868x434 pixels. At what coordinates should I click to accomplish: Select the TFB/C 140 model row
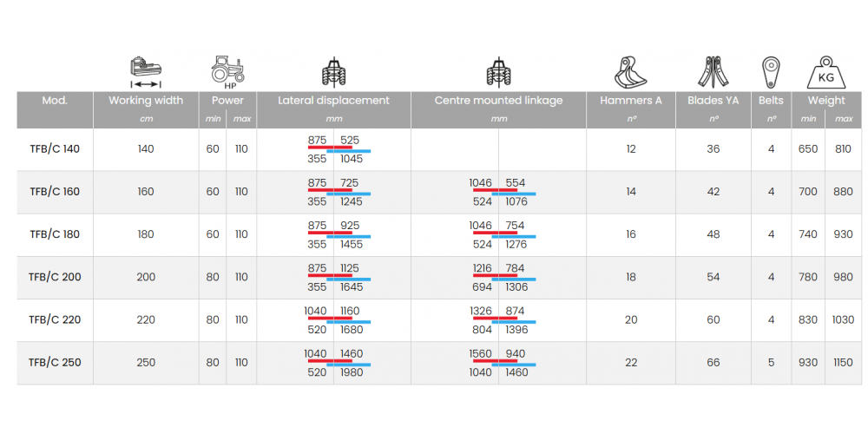coord(55,149)
